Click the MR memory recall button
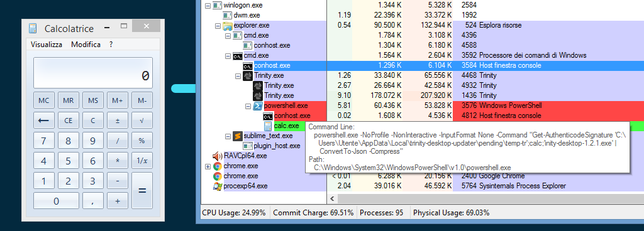The height and width of the screenshot is (231, 644). (x=68, y=100)
